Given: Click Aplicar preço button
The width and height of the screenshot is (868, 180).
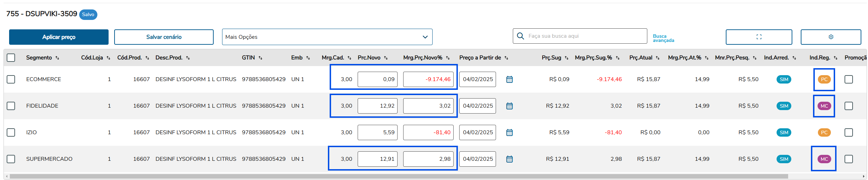Looking at the screenshot, I should [x=59, y=37].
